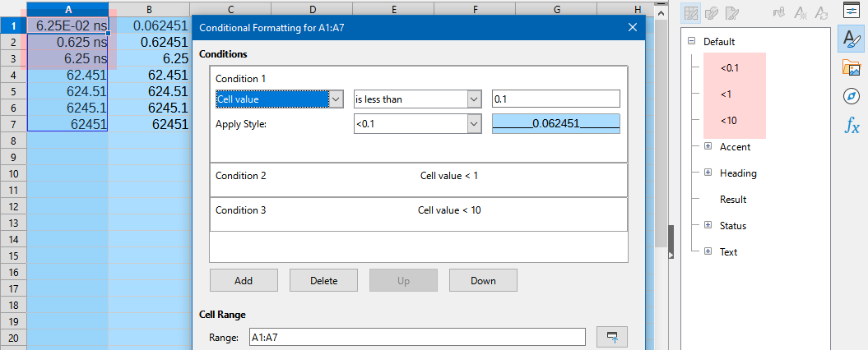Screen dimensions: 868x350
Task: Expand the Heading style group
Action: click(708, 173)
